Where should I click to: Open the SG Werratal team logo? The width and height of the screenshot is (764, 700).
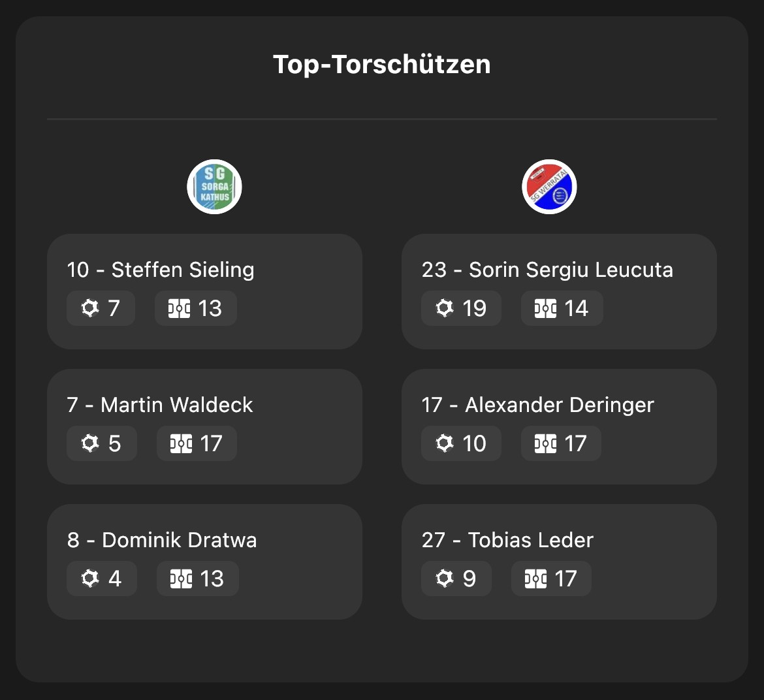[x=549, y=187]
